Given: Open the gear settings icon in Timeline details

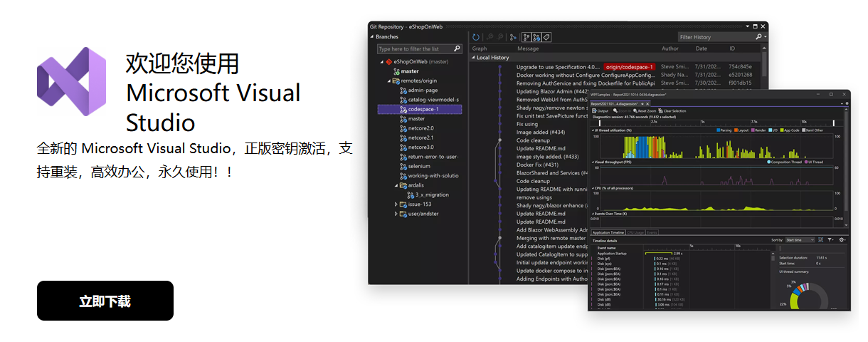Looking at the screenshot, I should [842, 240].
